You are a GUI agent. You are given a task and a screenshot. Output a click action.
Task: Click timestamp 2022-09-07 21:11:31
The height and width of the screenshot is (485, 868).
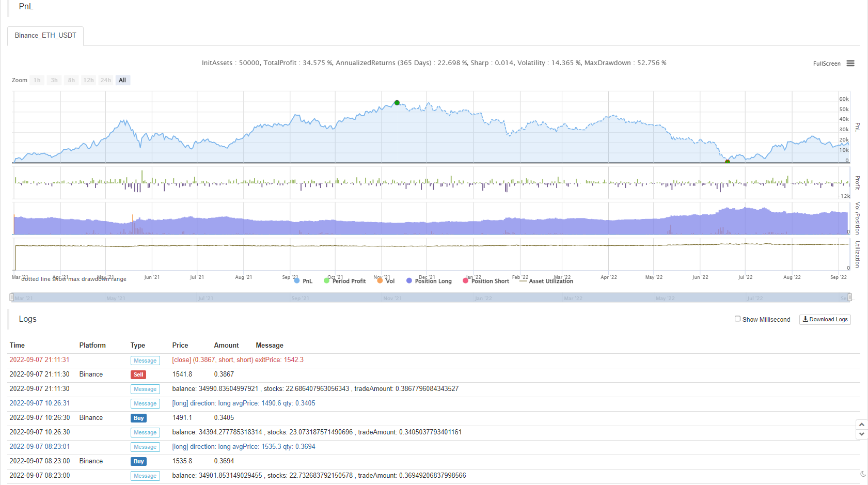39,360
